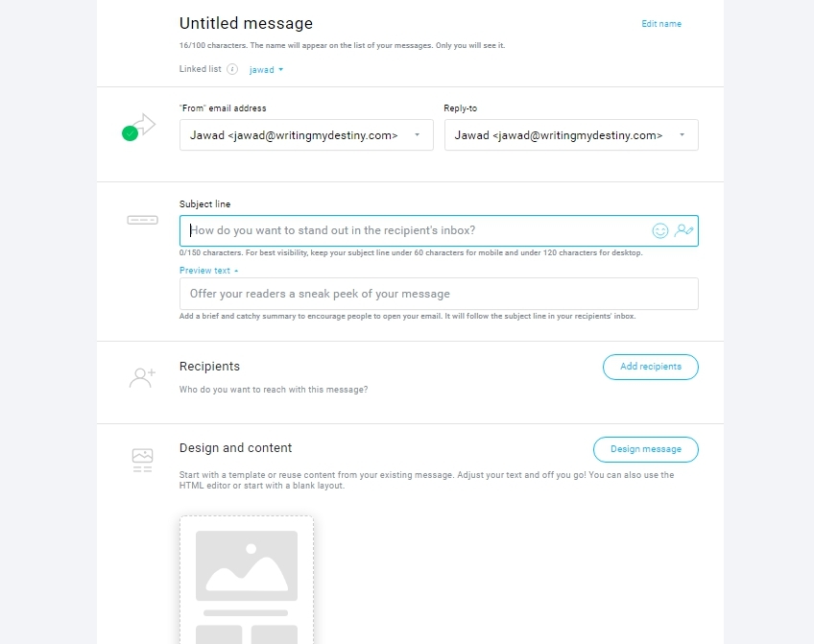Expand the Reply-to address dropdown
This screenshot has width=814, height=644.
(571, 135)
